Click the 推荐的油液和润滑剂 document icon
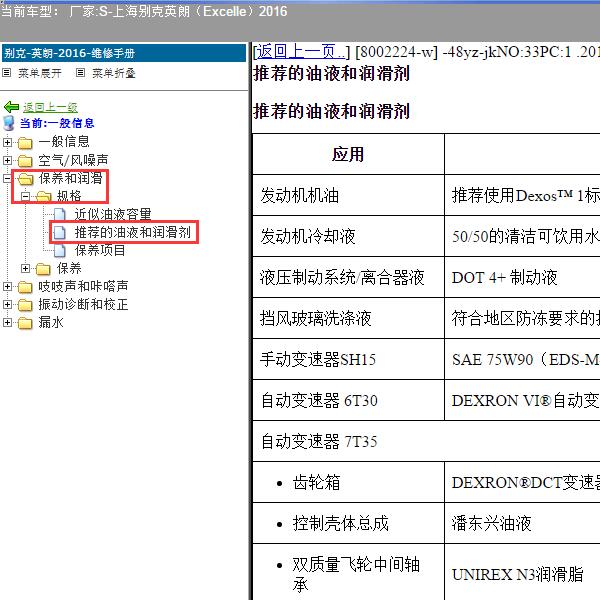This screenshot has width=600, height=600. click(x=59, y=232)
